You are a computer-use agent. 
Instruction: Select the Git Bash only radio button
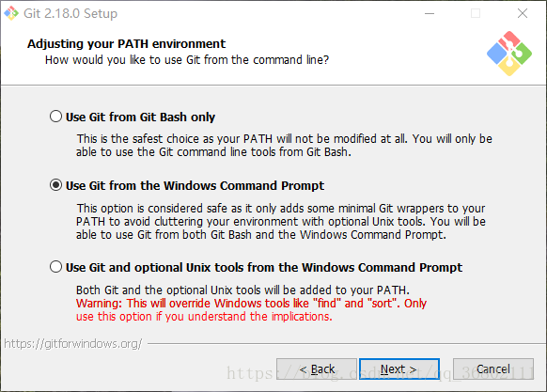[55, 117]
